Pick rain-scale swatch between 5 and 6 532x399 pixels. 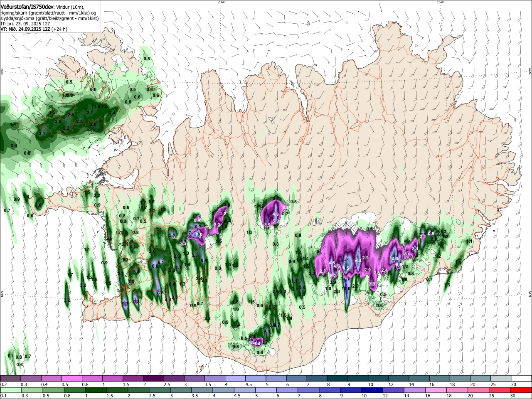click(266, 390)
